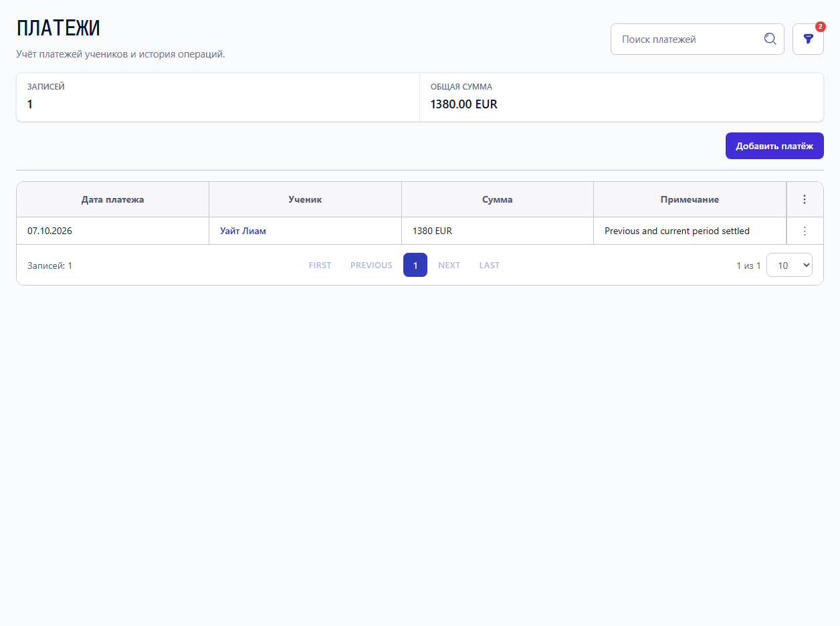Viewport: 840px width, 626px height.
Task: Click the 'Записей: 1' footer text
Action: (x=49, y=266)
